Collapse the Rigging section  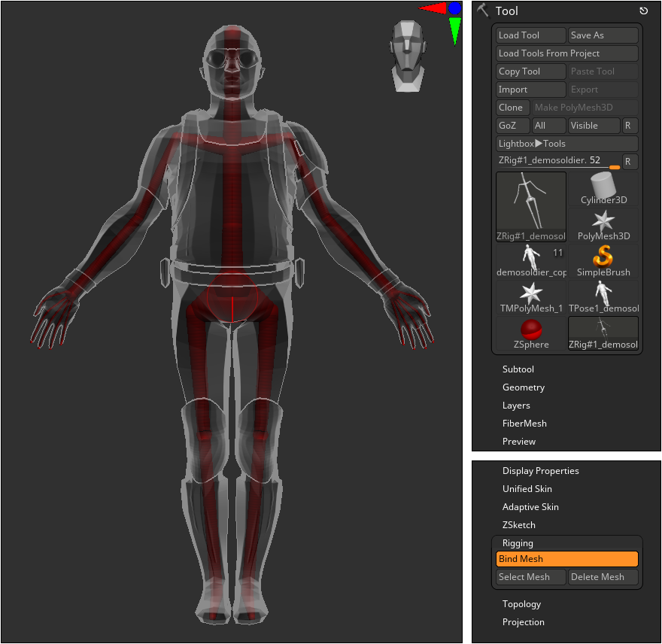tap(518, 543)
